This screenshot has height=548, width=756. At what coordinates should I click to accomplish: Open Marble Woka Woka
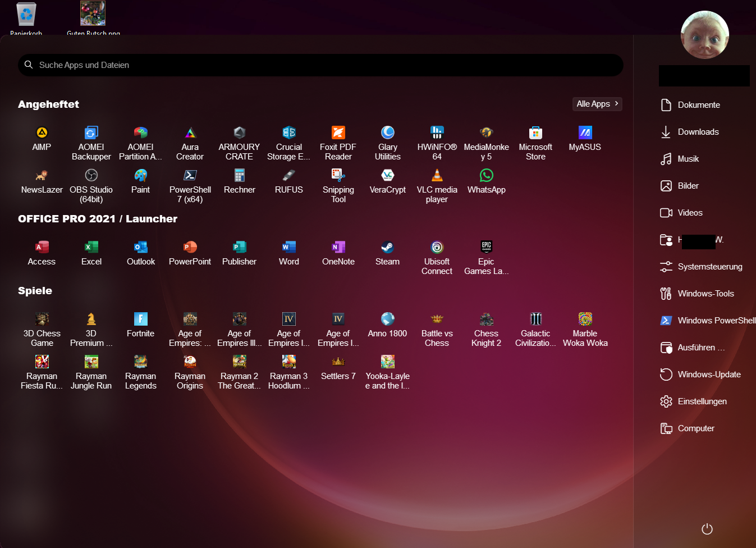(585, 330)
